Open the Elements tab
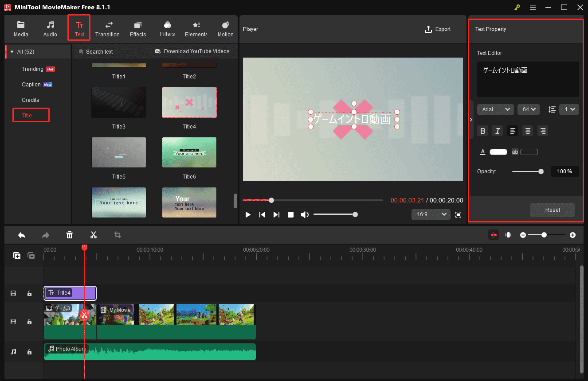This screenshot has height=381, width=588. [x=196, y=29]
